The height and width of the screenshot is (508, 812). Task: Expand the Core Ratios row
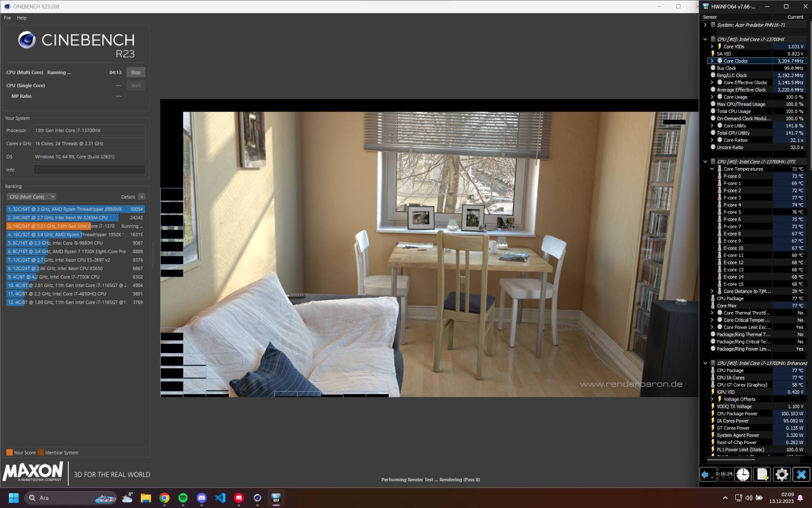coord(712,140)
